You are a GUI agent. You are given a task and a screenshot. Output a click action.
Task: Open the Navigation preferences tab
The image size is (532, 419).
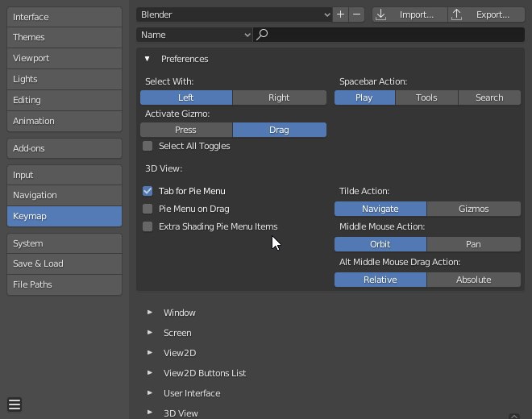(64, 196)
